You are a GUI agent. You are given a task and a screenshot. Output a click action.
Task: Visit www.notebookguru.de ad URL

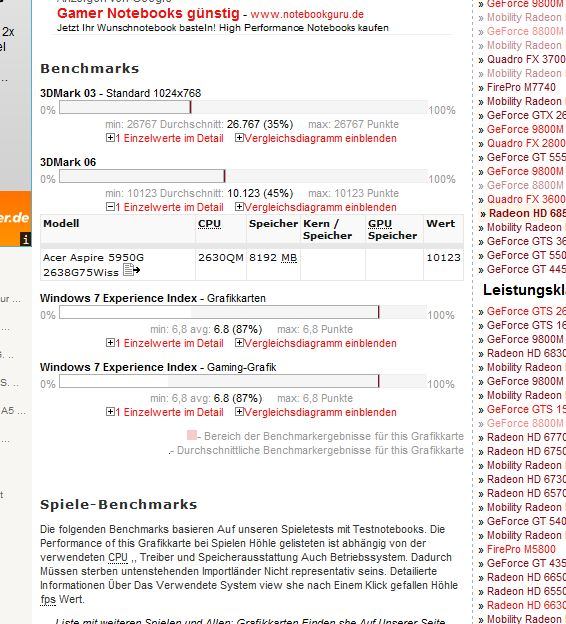(x=307, y=14)
